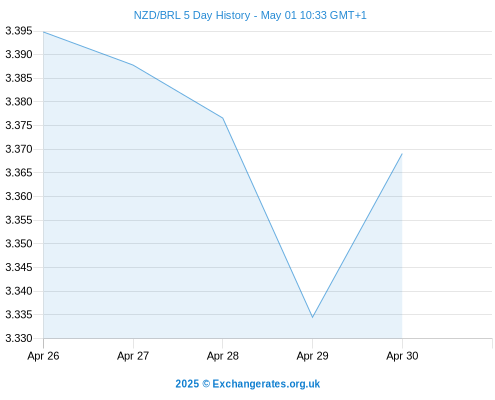Click the lowest data point at Apr 29
Screen dimensions: 495x400
tap(312, 317)
